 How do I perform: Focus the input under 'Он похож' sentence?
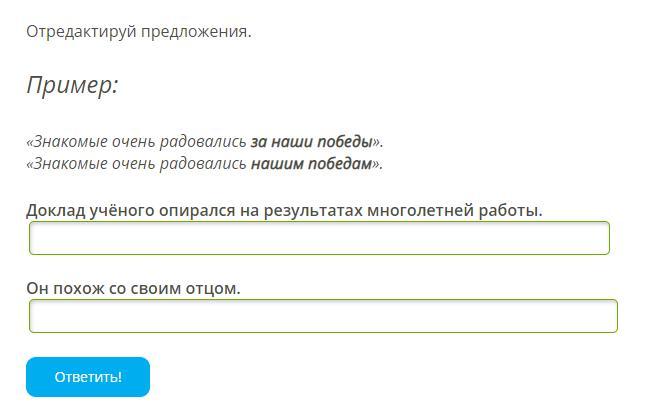click(323, 316)
